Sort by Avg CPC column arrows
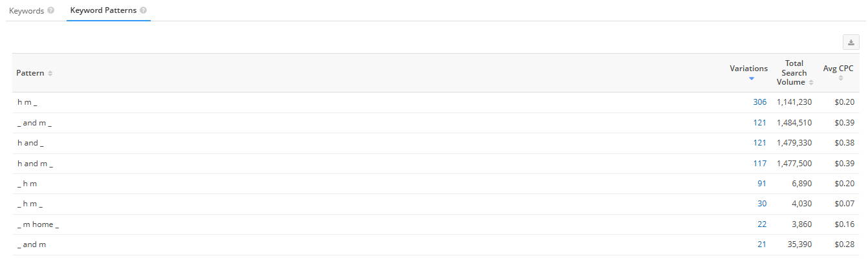The width and height of the screenshot is (868, 260). point(841,78)
